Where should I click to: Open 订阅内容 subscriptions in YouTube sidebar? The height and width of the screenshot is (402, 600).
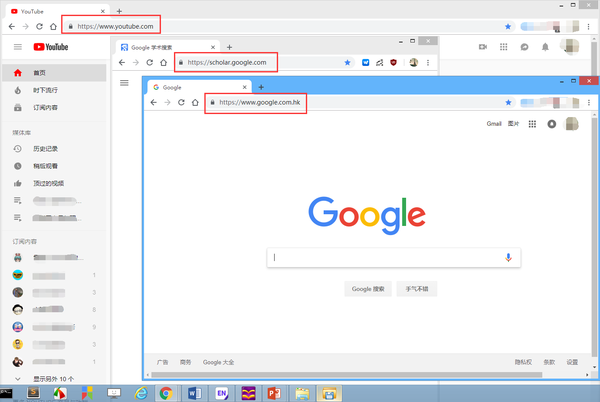[54, 107]
